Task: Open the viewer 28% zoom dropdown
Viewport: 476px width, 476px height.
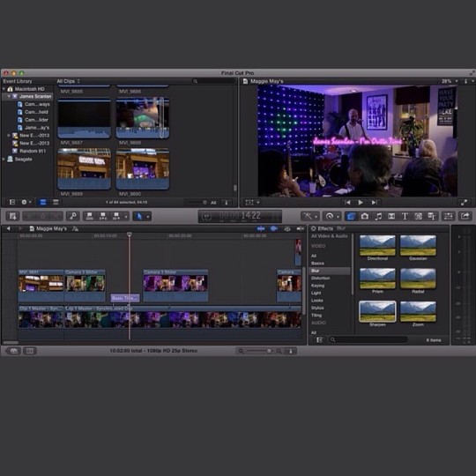Action: point(449,81)
